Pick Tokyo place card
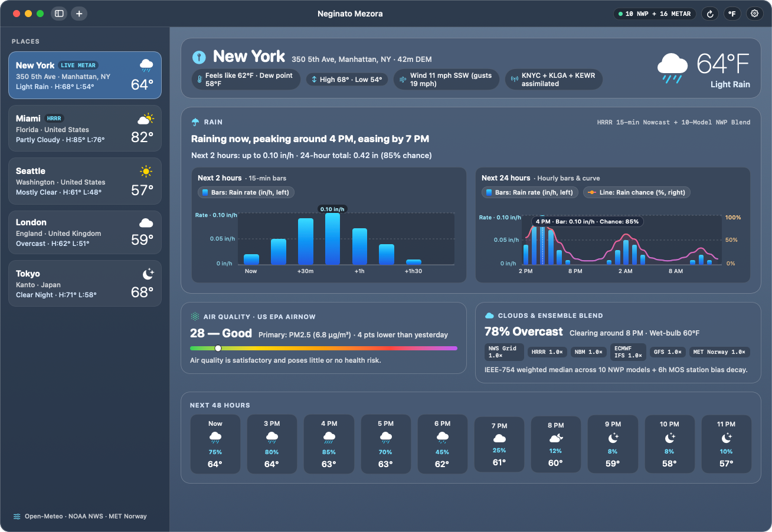 85,284
